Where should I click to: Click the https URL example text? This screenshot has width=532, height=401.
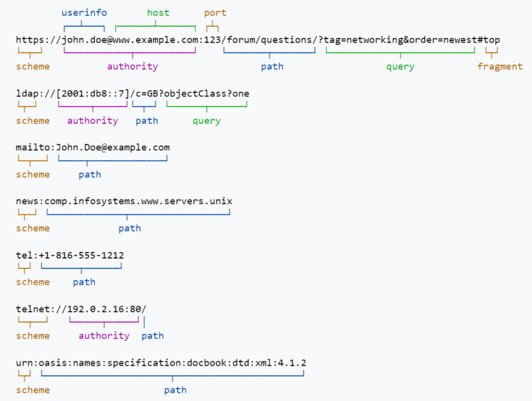pos(258,40)
